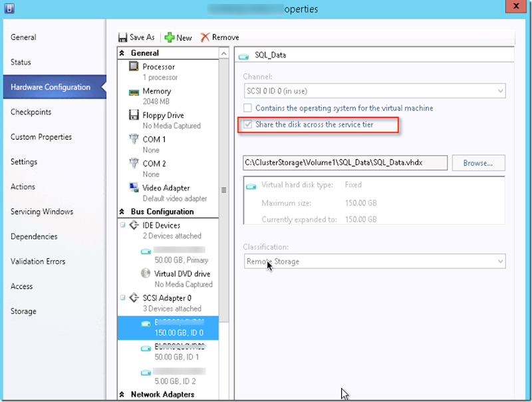Collapse the Bus Configuration section

coord(122,212)
